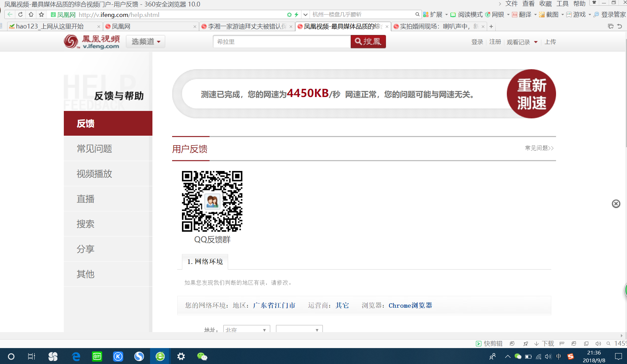The height and width of the screenshot is (364, 627).
Task: Click the 注册 register link
Action: tap(495, 42)
